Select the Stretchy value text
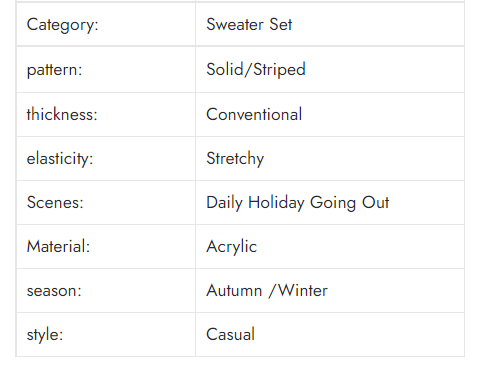501x371 pixels. tap(235, 159)
